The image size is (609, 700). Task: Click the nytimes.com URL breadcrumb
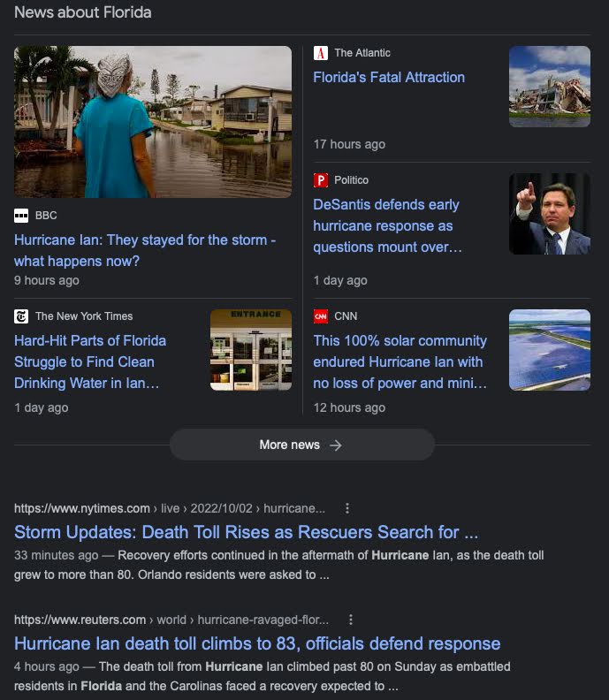coord(170,508)
